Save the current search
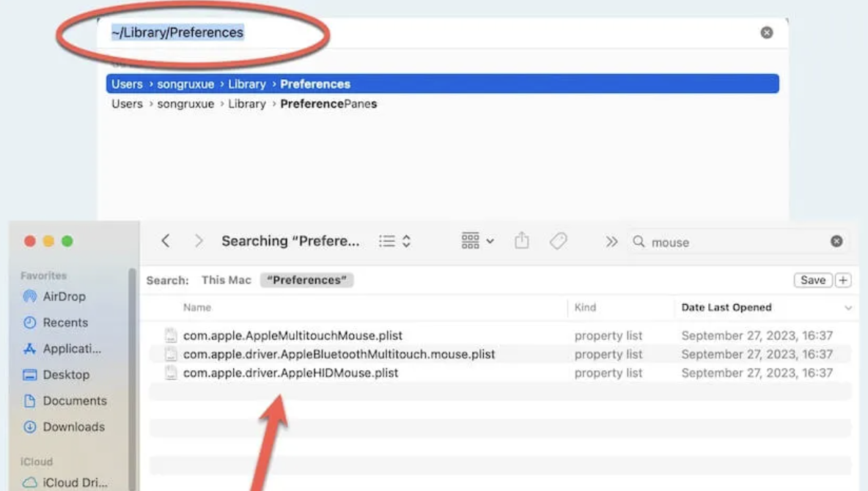Image resolution: width=868 pixels, height=491 pixels. [x=812, y=279]
